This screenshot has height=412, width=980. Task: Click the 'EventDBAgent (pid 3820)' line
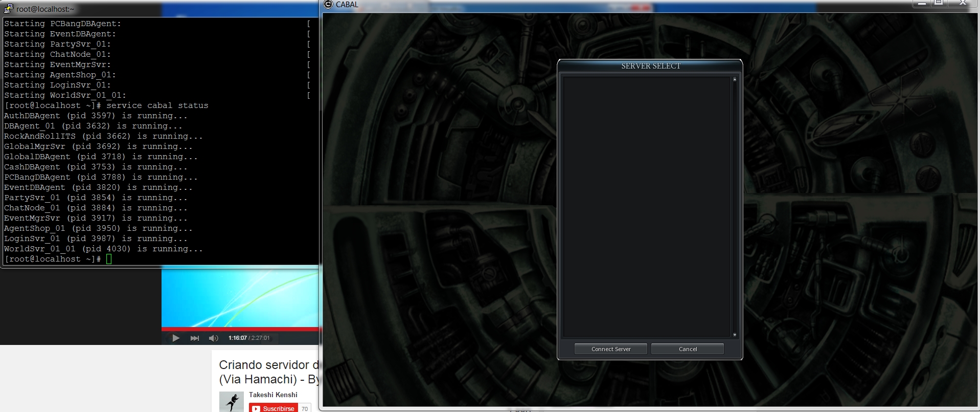pos(99,187)
